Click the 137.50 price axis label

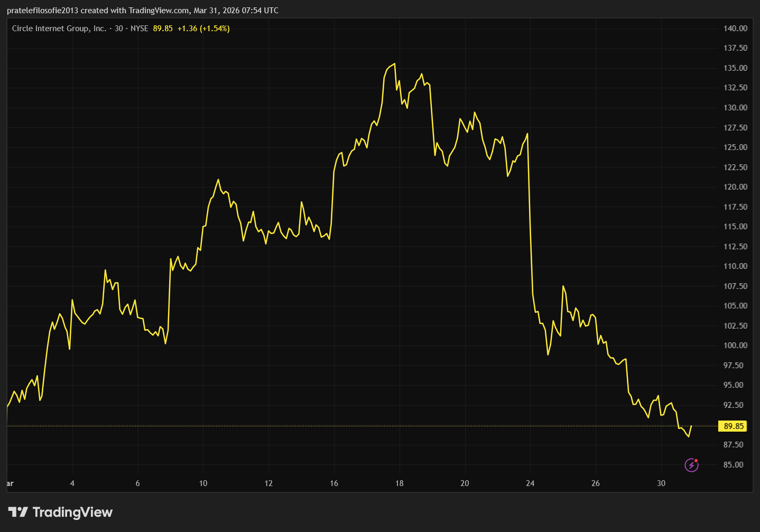(736, 48)
